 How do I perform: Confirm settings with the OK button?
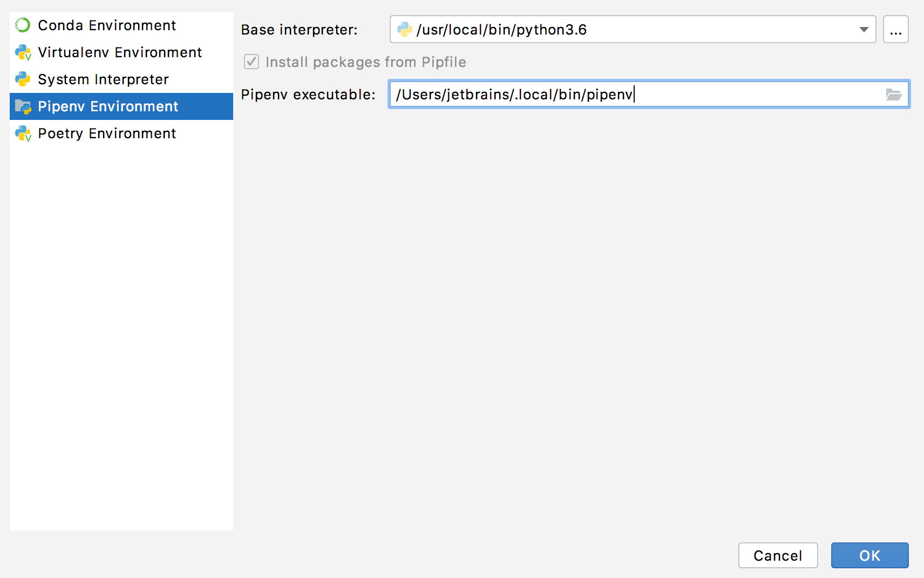coord(869,555)
